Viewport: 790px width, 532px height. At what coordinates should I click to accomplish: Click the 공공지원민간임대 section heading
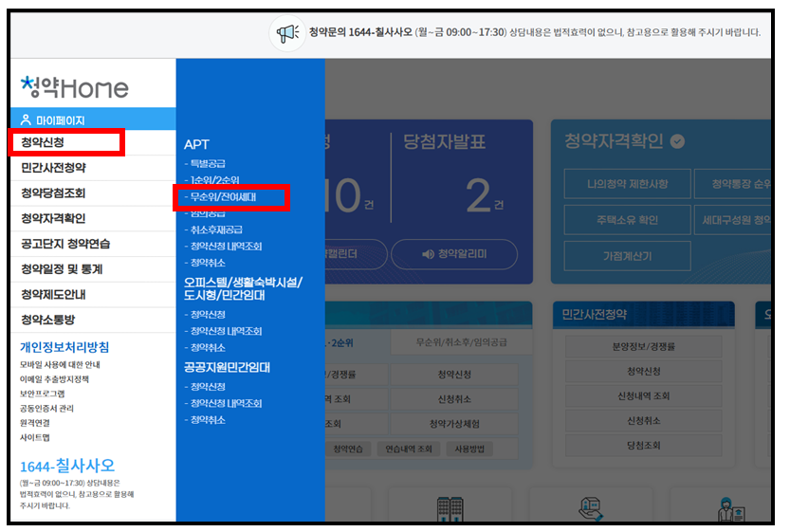[227, 367]
